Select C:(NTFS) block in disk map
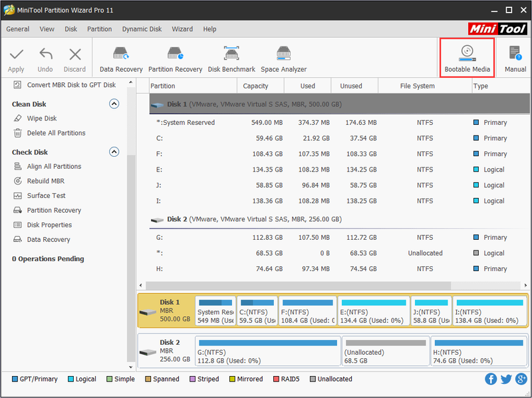 257,311
